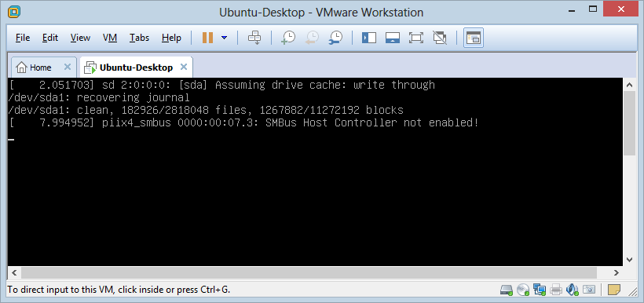
Task: Click the horizontal scrollbar right arrow
Action: coord(616,272)
